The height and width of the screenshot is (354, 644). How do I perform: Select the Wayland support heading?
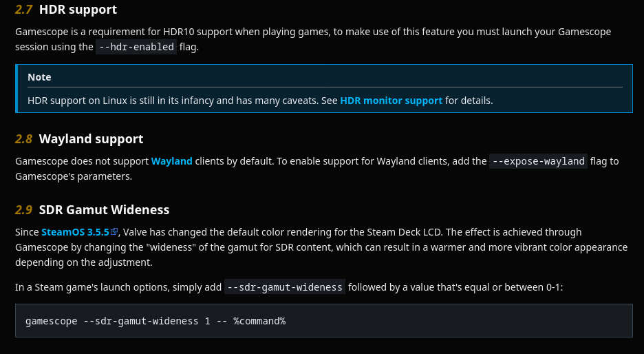91,139
